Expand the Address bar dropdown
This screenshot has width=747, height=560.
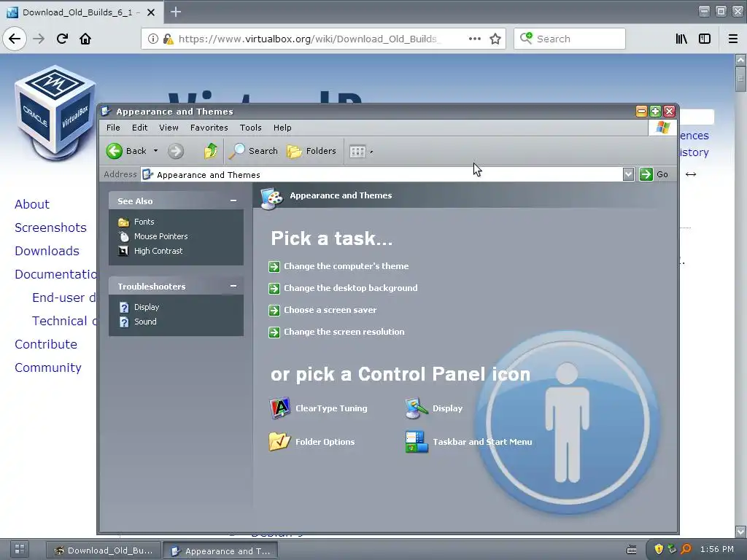[628, 174]
